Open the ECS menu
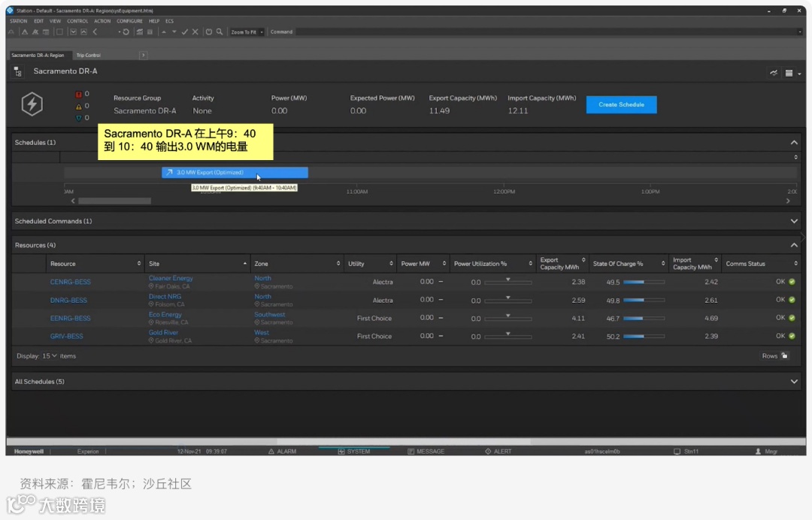The width and height of the screenshot is (812, 520). pos(169,21)
